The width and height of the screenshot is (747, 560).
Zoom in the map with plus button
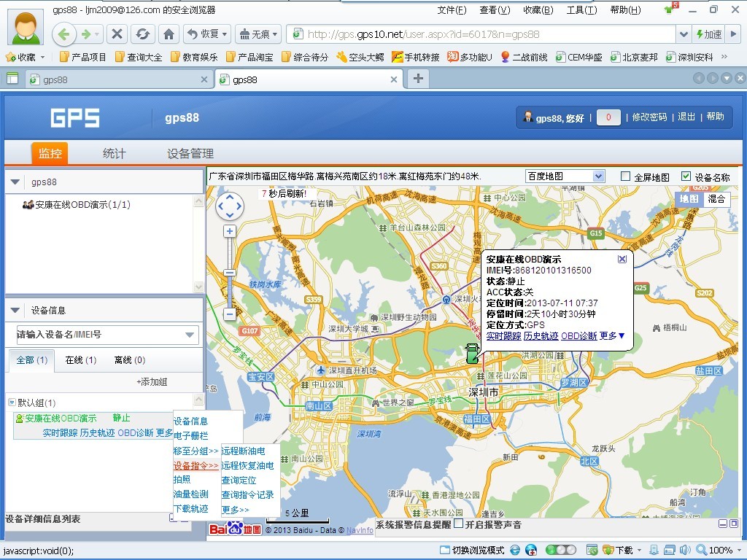pyautogui.click(x=230, y=231)
